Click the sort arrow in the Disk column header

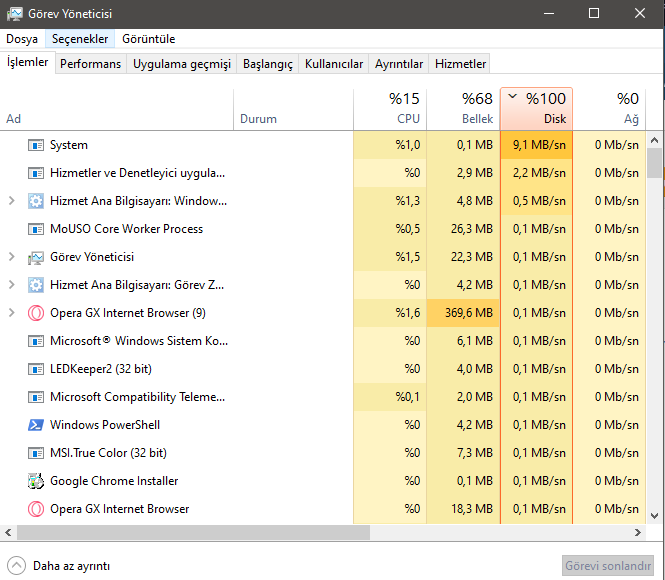pos(512,96)
